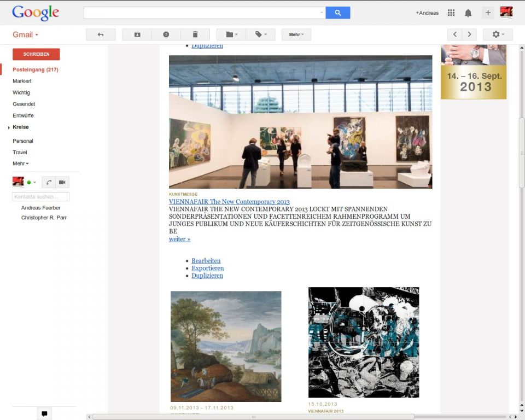Open the Gesendet folder

pos(24,104)
